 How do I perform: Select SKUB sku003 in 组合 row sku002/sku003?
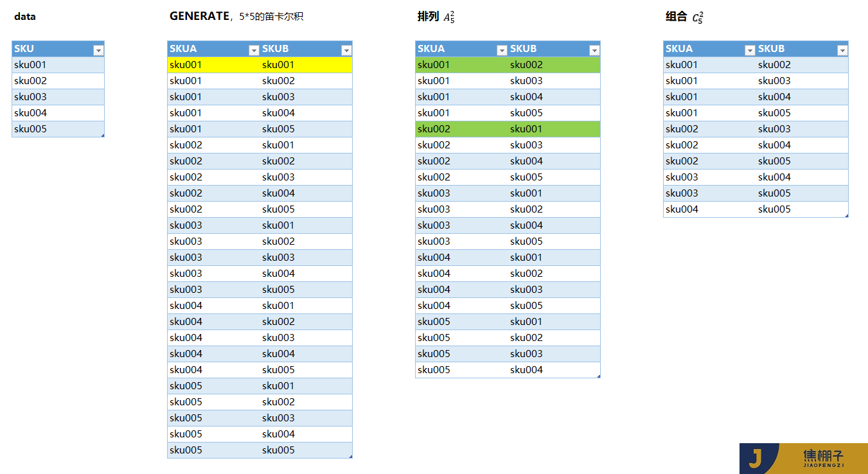point(802,129)
